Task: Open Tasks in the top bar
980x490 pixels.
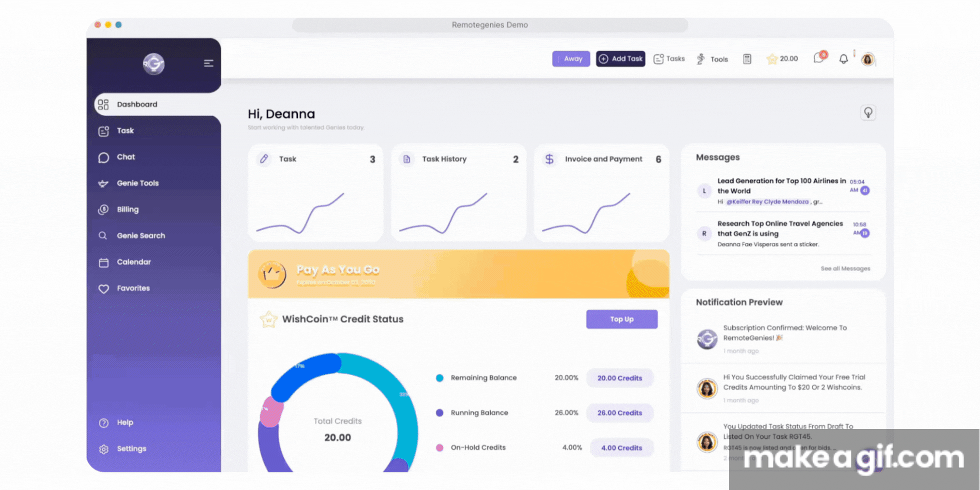Action: 669,59
